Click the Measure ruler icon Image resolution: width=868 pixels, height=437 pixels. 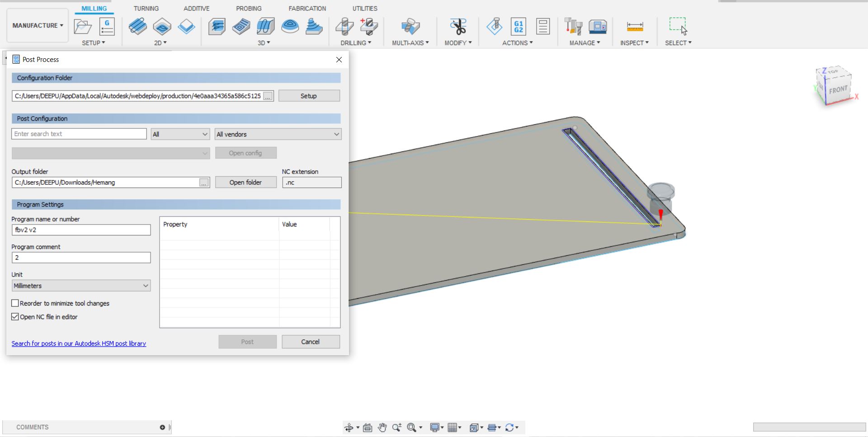click(x=635, y=27)
